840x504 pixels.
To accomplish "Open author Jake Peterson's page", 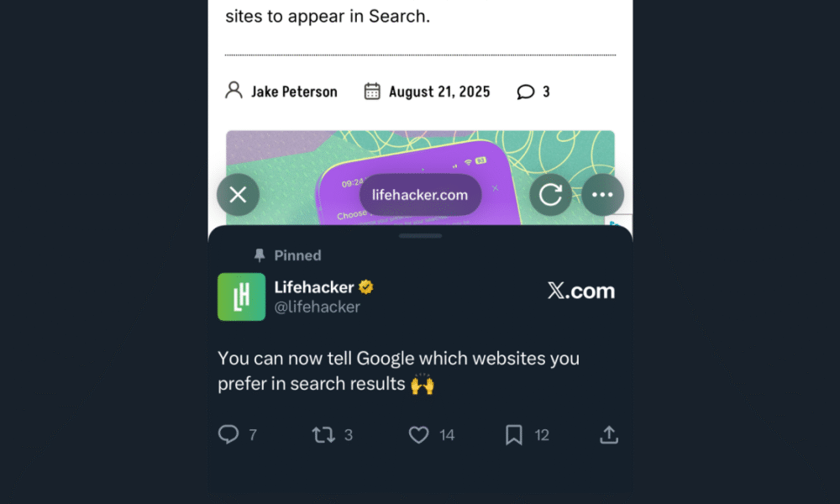I will click(294, 92).
